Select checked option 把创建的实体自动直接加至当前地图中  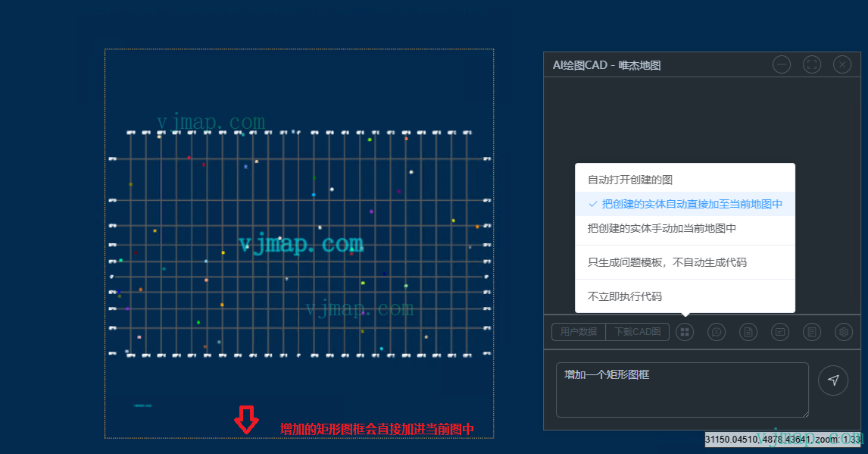pyautogui.click(x=685, y=205)
